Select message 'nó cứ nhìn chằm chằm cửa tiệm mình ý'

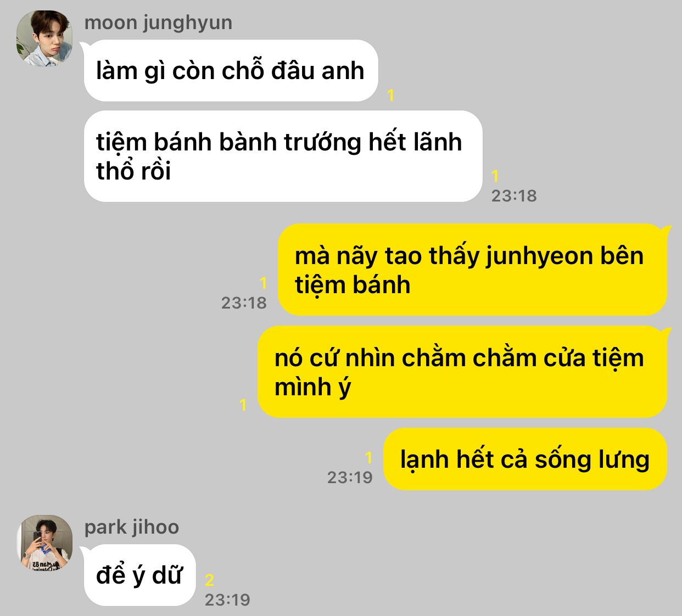tap(462, 372)
